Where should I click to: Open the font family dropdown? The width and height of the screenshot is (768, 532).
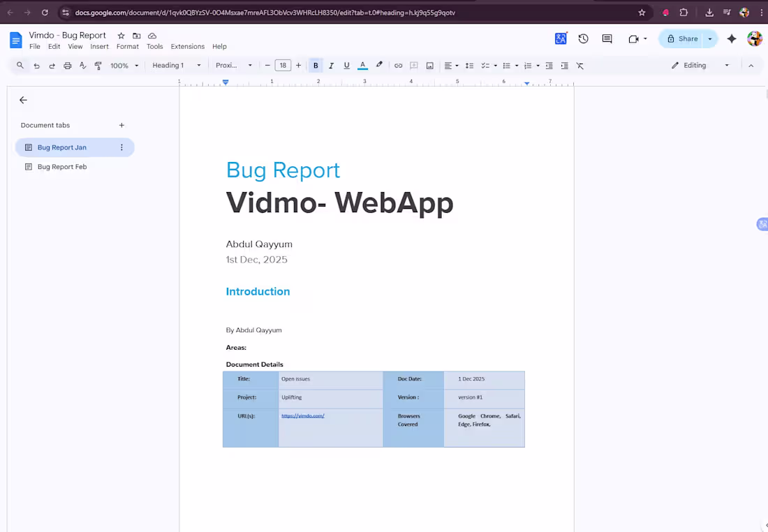pyautogui.click(x=234, y=65)
